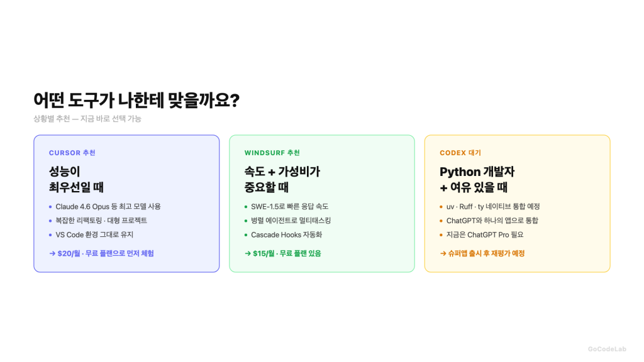Click the "속도 + 가성비가 중요할 때" heading
The height and width of the screenshot is (362, 644).
pyautogui.click(x=282, y=179)
